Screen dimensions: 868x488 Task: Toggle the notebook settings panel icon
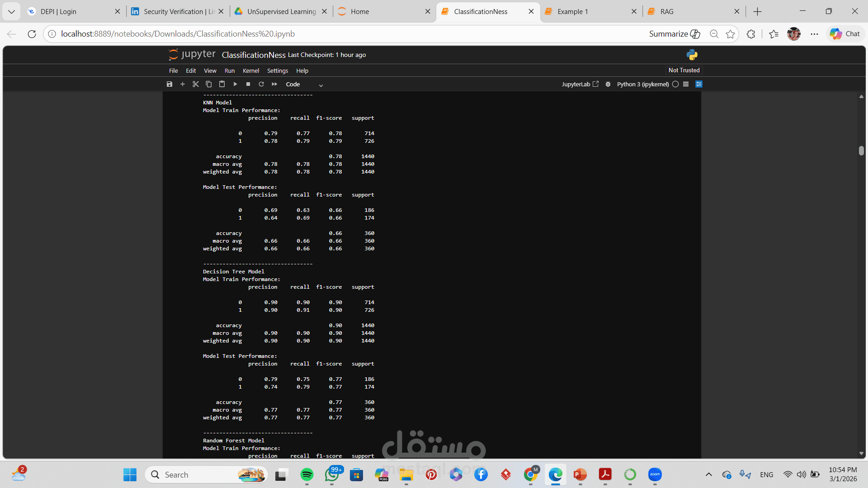coord(699,84)
